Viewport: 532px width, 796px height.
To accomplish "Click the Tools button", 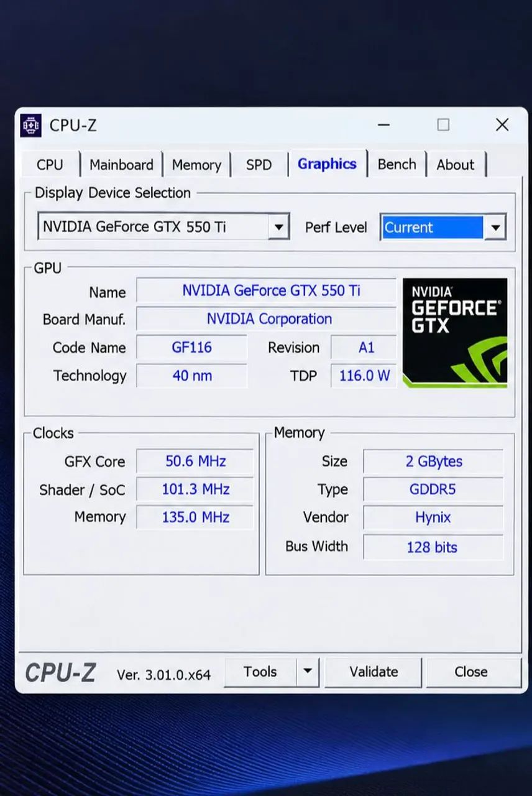I will pos(260,672).
